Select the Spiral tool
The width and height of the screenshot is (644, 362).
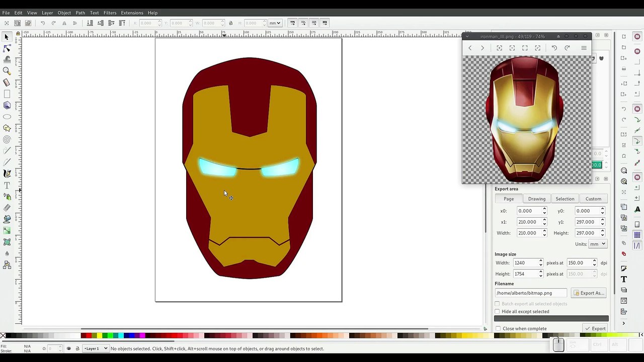tap(7, 140)
